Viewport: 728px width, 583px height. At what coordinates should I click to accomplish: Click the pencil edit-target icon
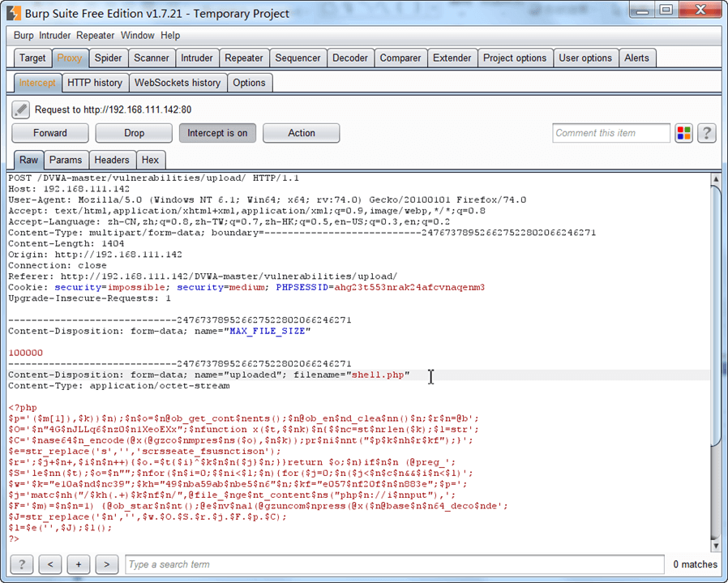(x=20, y=109)
